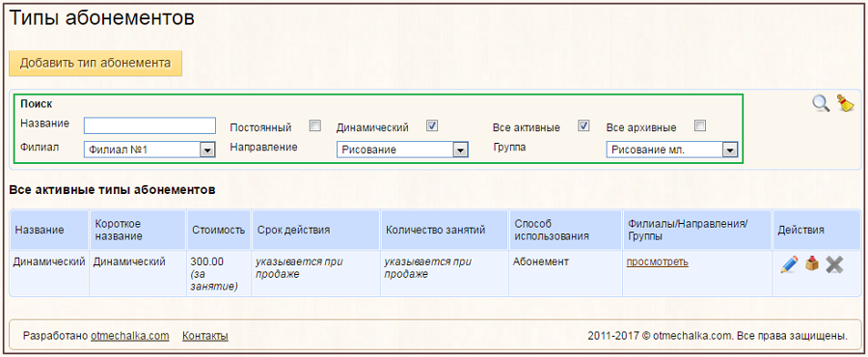Click the magnifier search icon

(x=821, y=103)
